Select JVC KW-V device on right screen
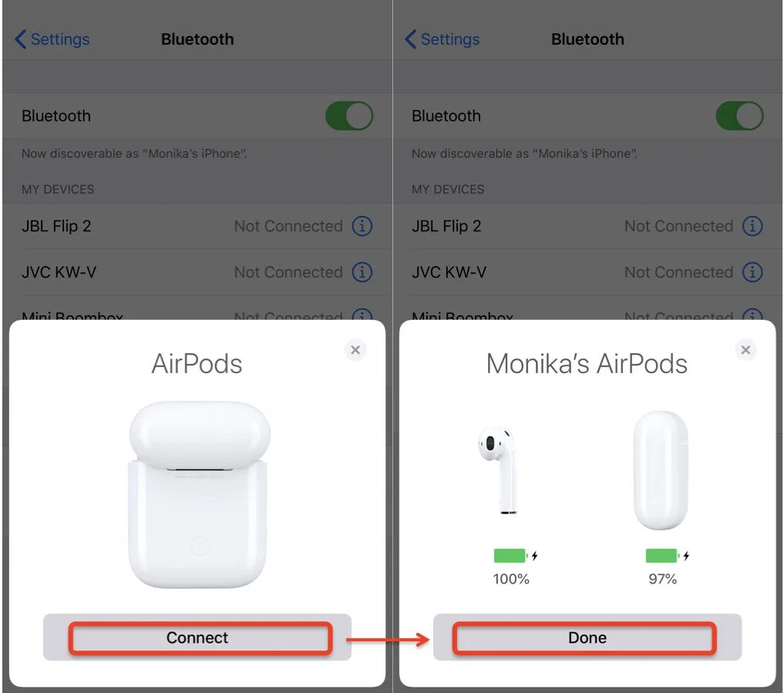 tap(587, 272)
